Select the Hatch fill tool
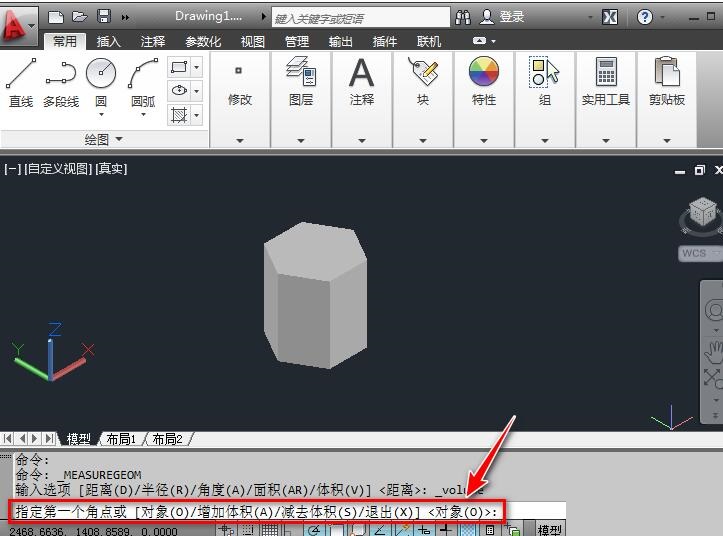The width and height of the screenshot is (723, 536). (179, 114)
